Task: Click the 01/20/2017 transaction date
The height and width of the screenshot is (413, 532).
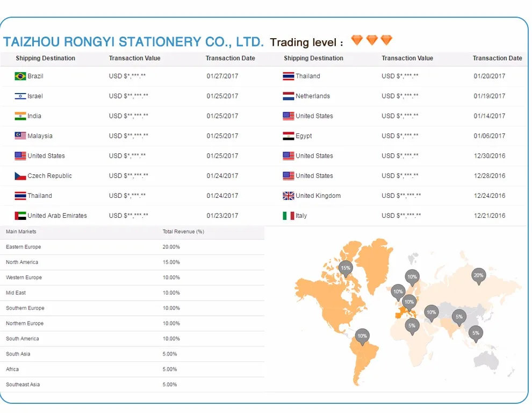Action: (x=489, y=76)
